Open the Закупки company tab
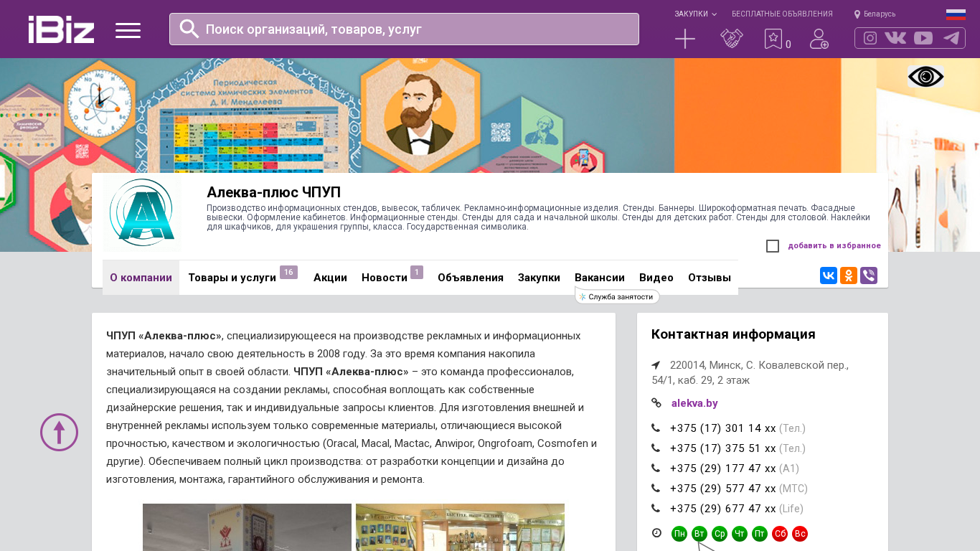980x551 pixels. click(539, 278)
